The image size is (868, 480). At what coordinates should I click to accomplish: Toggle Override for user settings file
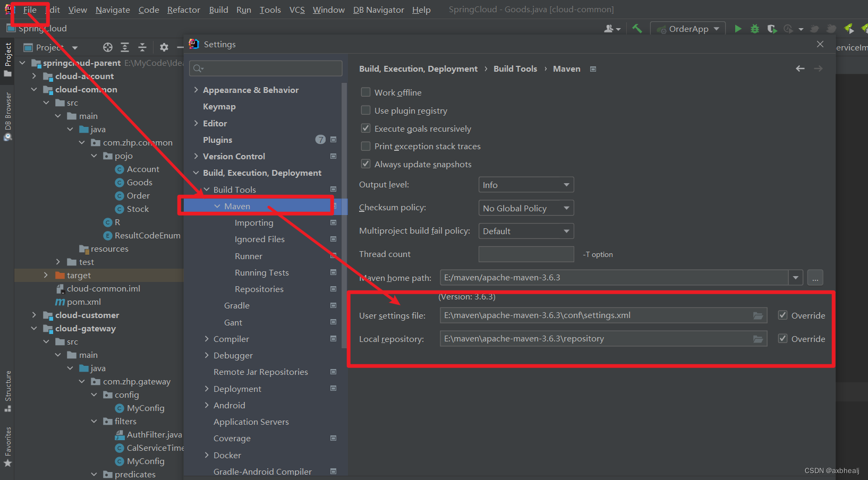(782, 315)
